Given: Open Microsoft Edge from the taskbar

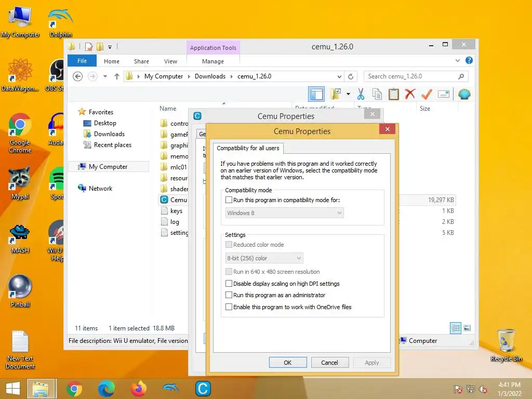Looking at the screenshot, I should click(106, 389).
